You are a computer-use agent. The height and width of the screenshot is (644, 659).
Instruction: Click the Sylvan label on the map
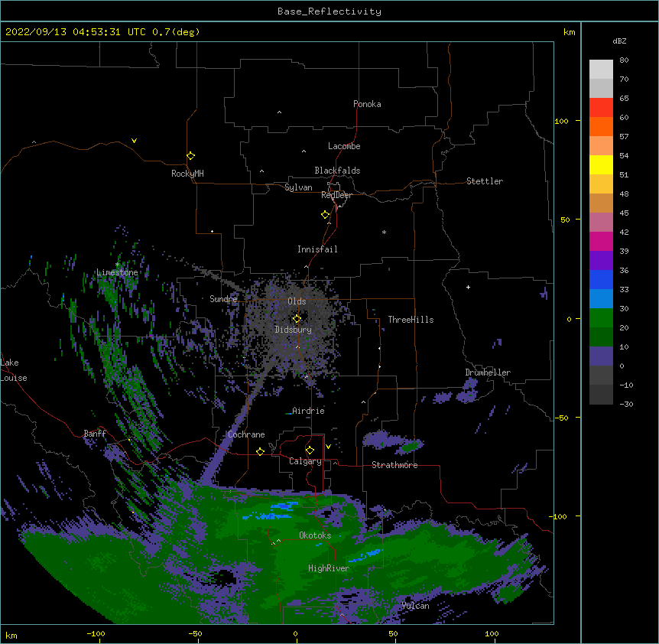298,187
